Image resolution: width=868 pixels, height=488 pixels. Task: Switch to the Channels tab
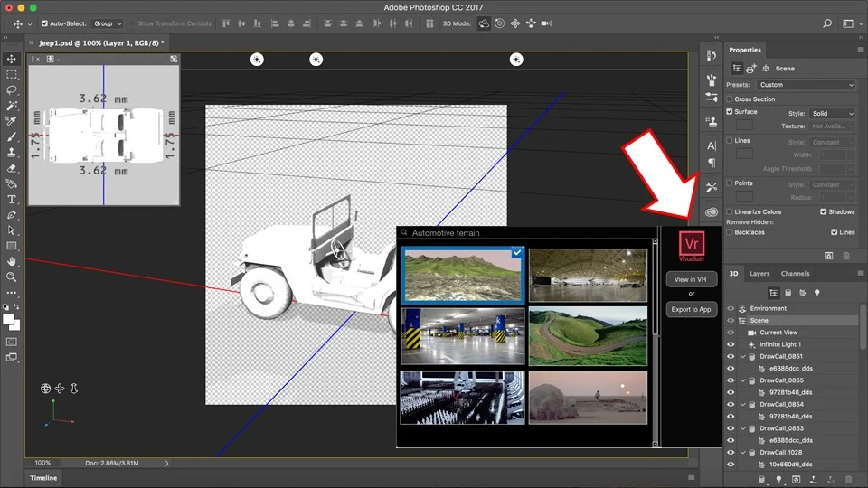pos(795,273)
